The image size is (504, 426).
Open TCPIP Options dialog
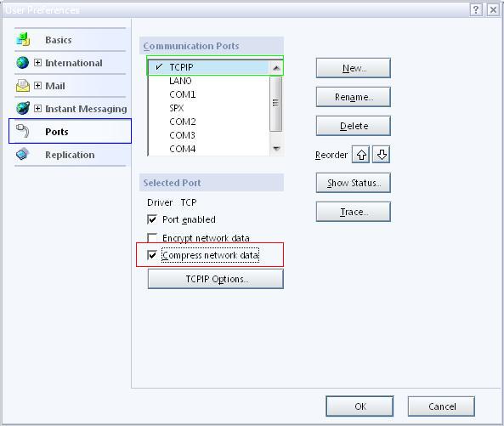pos(216,279)
